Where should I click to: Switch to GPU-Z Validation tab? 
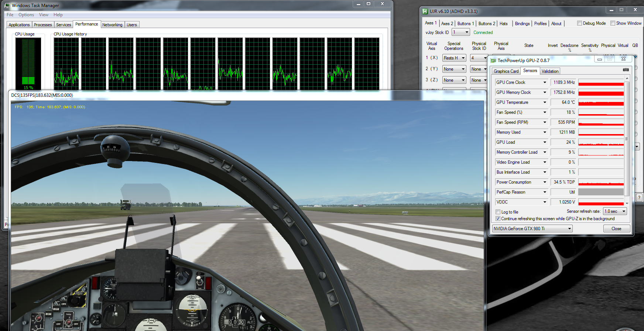(550, 71)
